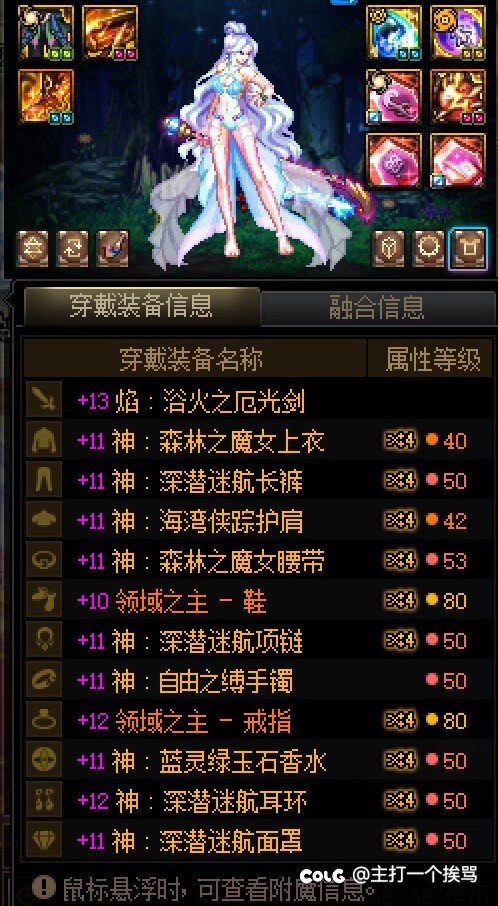
Task: Click the swap arrows button below the character
Action: [32, 248]
